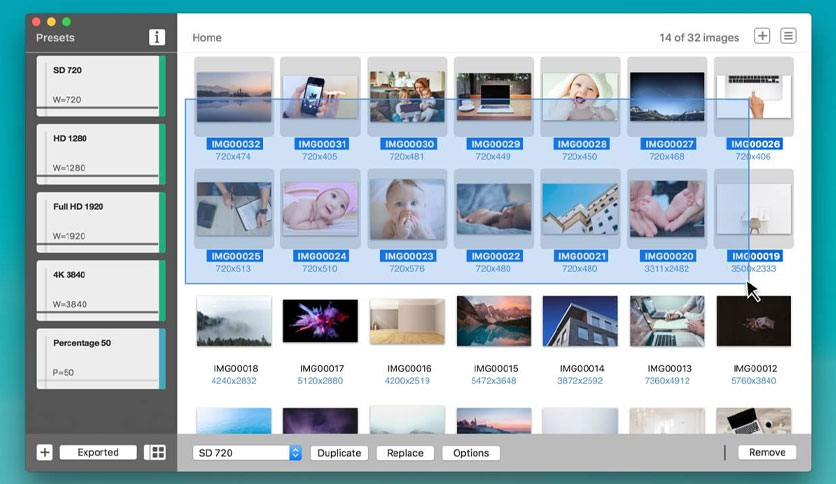Select the HD 1280 preset card
This screenshot has width=836, height=484.
101,154
